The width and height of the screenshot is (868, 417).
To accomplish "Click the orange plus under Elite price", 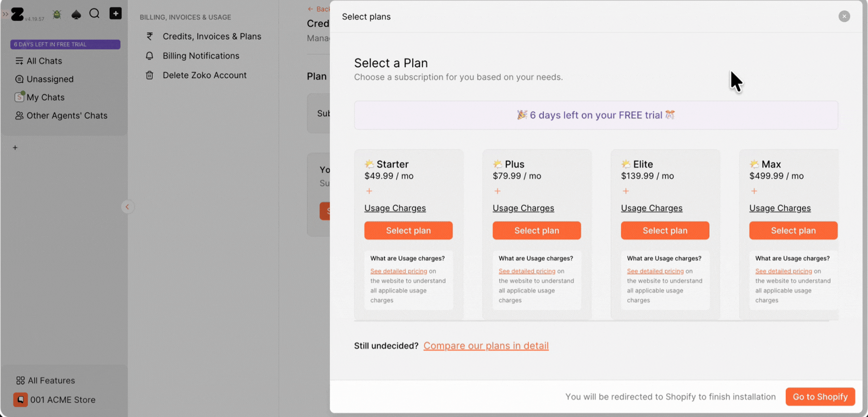I will click(625, 191).
